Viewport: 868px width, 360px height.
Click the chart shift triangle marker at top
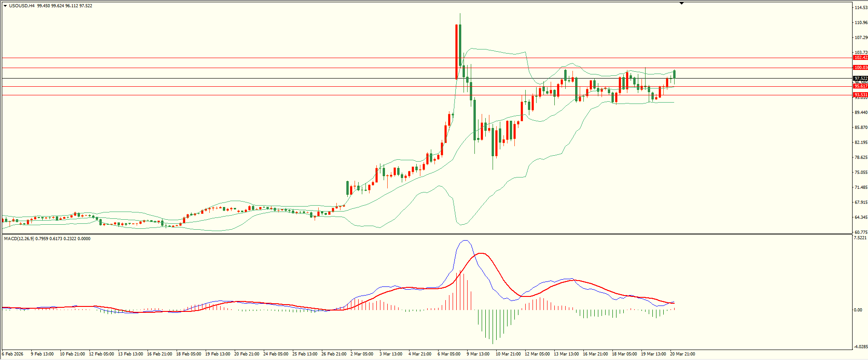[x=681, y=3]
